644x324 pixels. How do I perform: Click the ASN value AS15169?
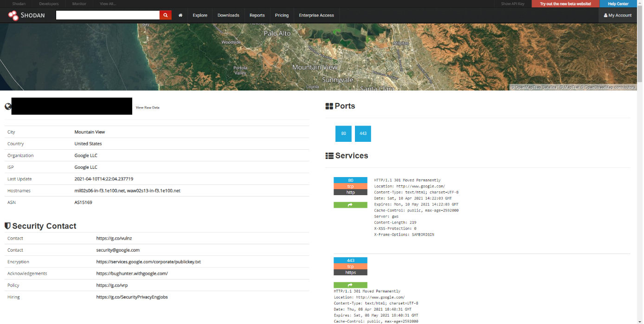(x=84, y=203)
